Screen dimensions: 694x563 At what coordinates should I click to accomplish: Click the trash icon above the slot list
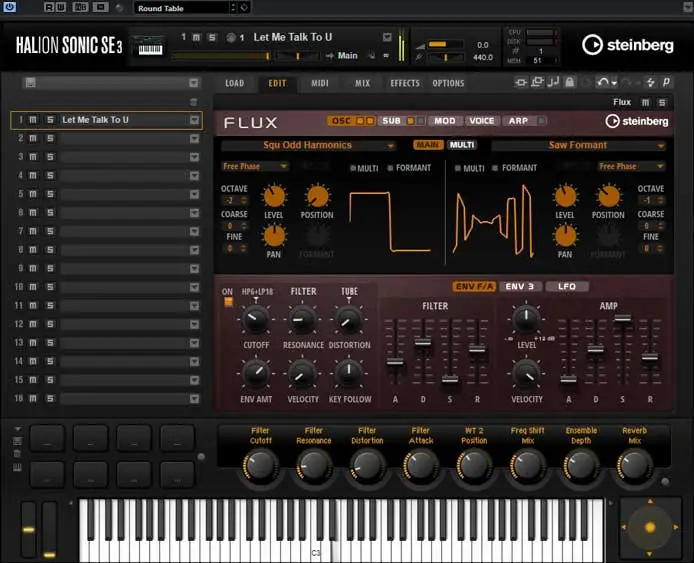coord(194,102)
